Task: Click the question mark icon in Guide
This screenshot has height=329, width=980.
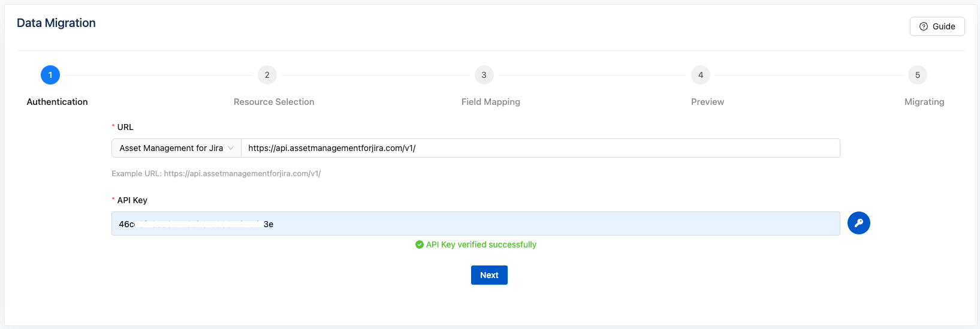Action: pyautogui.click(x=923, y=26)
